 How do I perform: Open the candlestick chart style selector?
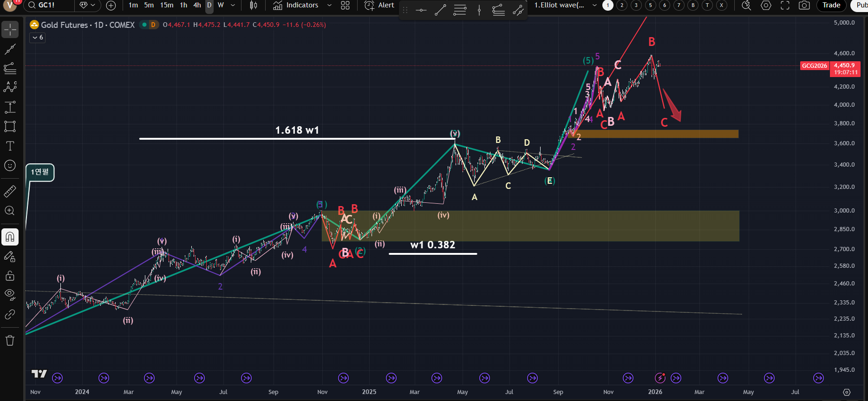coord(253,6)
